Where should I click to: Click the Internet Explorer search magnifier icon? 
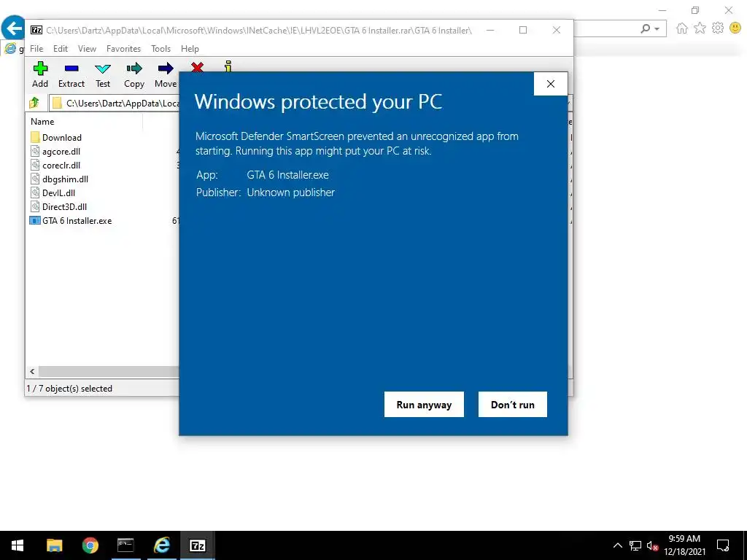pos(645,28)
